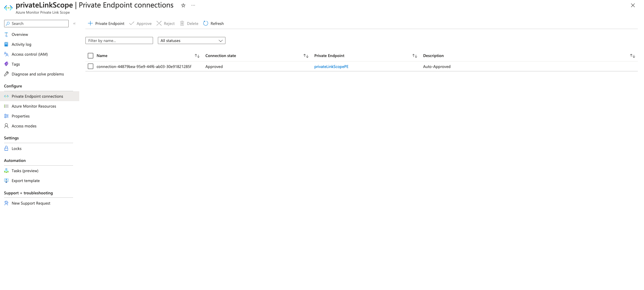
Task: Open Access control (IAM) page
Action: click(29, 54)
